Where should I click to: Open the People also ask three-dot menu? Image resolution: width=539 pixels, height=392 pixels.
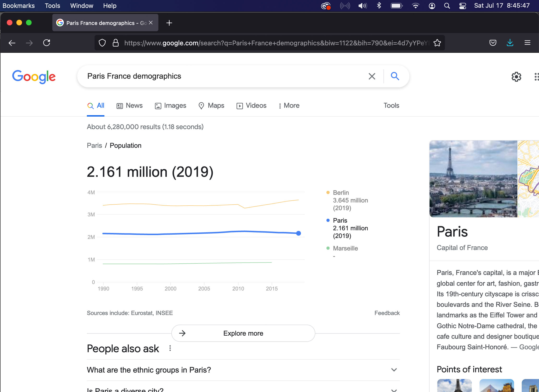[x=170, y=348]
